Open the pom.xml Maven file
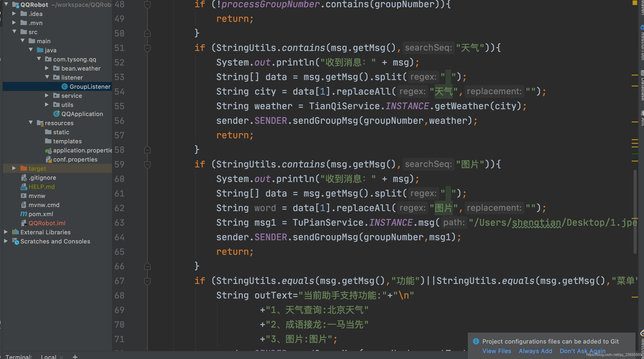 [41, 214]
